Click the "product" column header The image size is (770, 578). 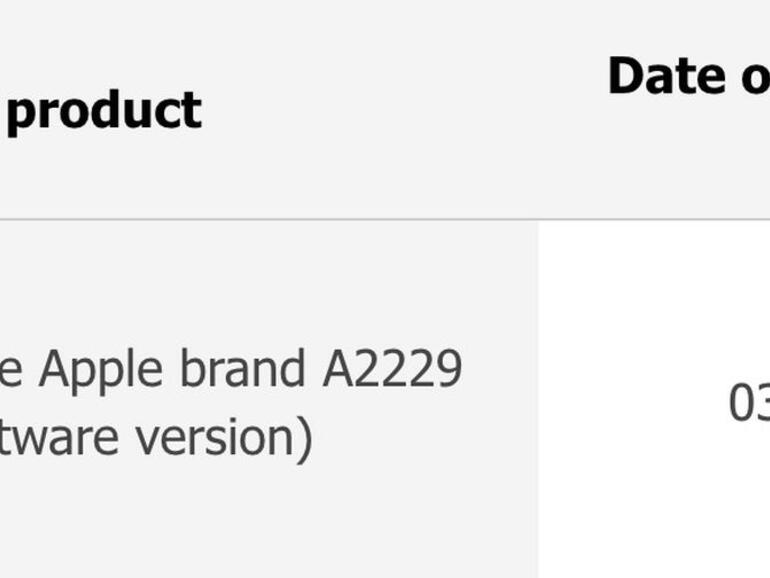pos(103,110)
